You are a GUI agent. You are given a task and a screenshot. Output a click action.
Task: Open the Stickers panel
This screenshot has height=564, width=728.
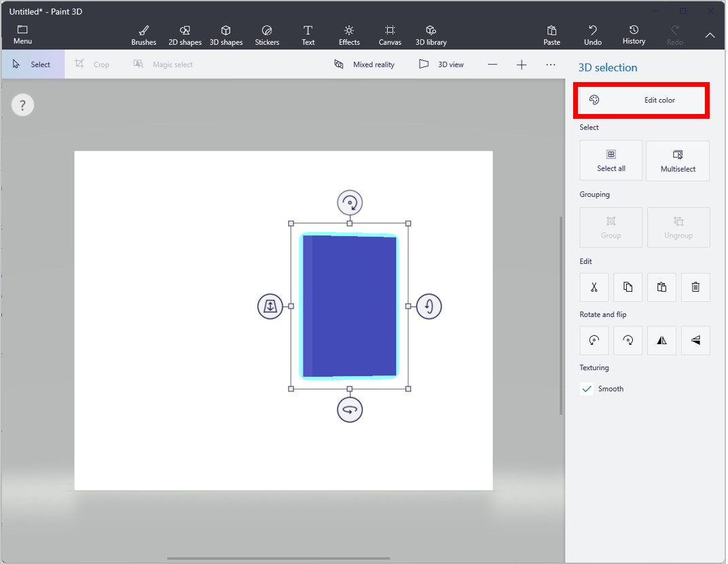coord(267,34)
